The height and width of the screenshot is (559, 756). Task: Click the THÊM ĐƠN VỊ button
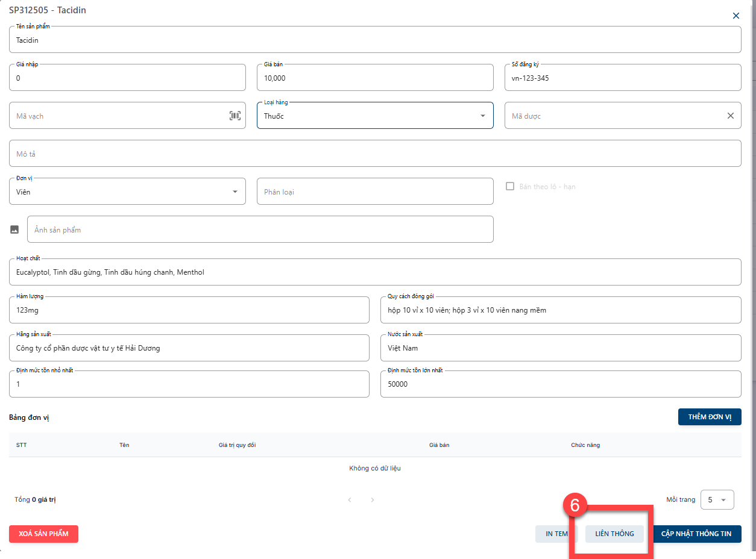(x=709, y=417)
